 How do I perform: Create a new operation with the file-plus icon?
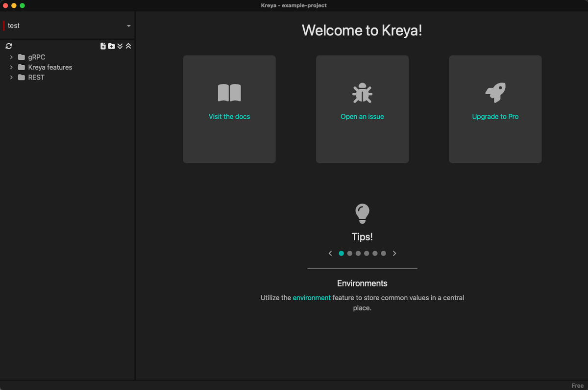click(103, 46)
